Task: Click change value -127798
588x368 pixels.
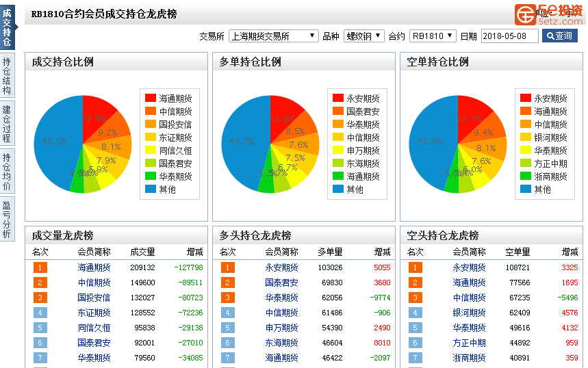Action: click(188, 267)
